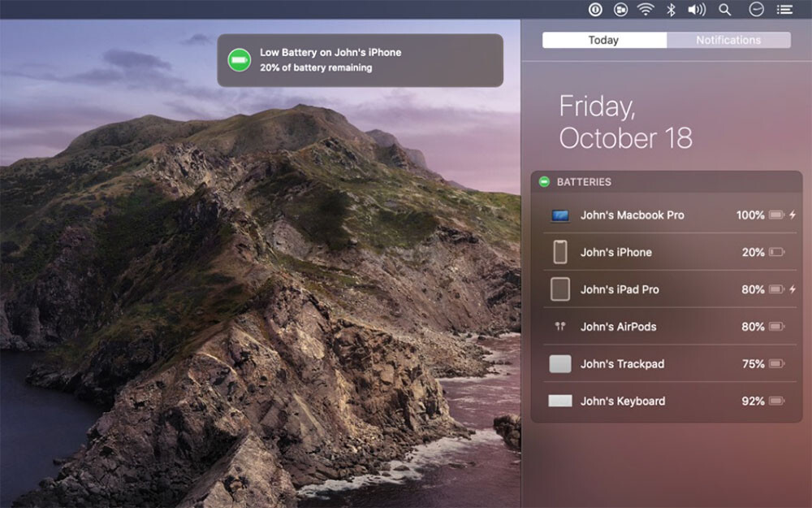
Task: Click the iPhone low battery level icon
Action: click(776, 252)
